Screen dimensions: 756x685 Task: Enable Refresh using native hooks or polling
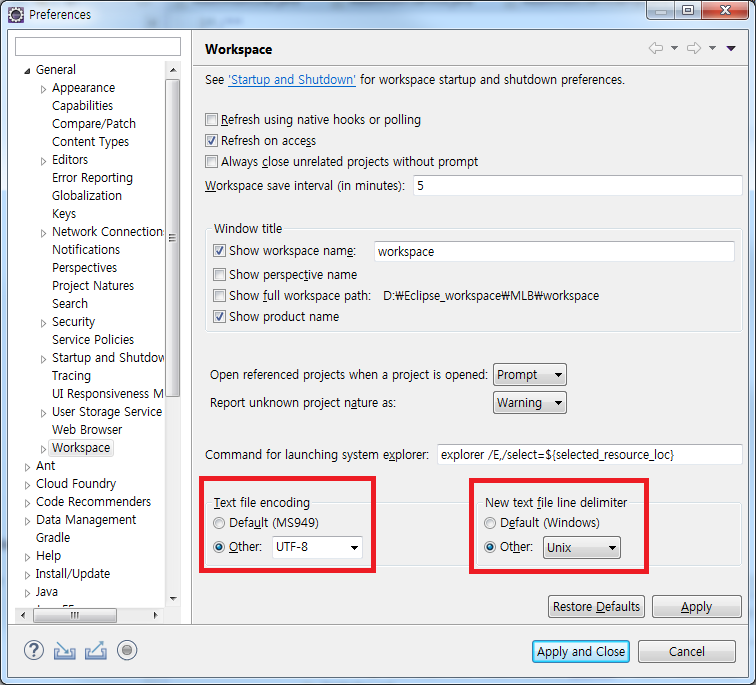[211, 120]
